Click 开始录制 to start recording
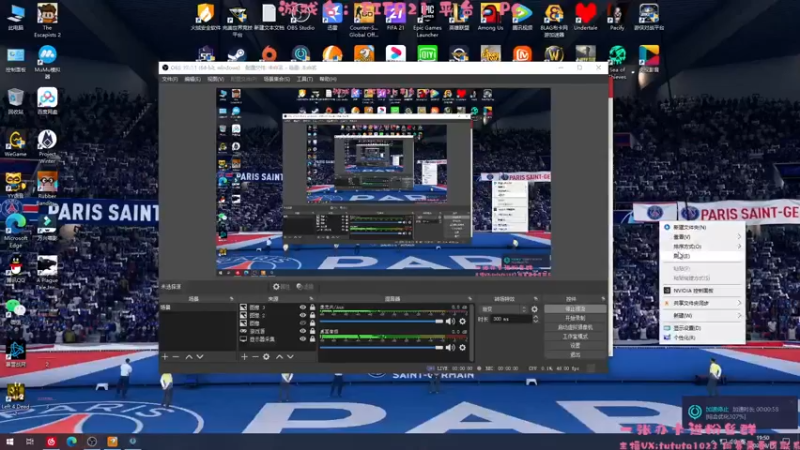 tap(575, 318)
